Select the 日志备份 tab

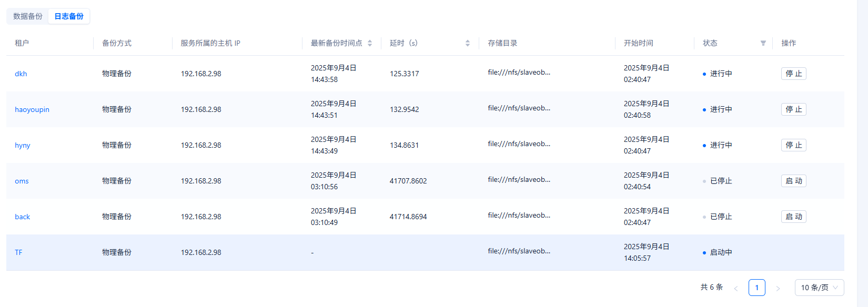coord(69,16)
